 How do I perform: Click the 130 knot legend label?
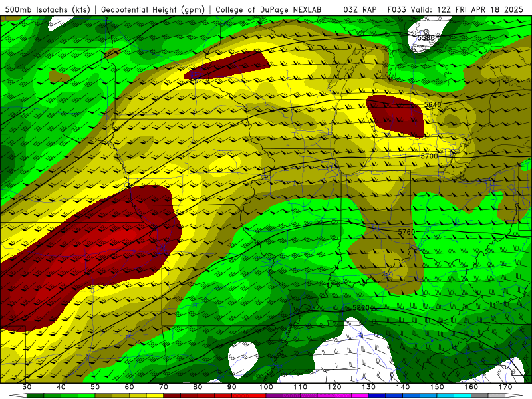click(x=368, y=387)
